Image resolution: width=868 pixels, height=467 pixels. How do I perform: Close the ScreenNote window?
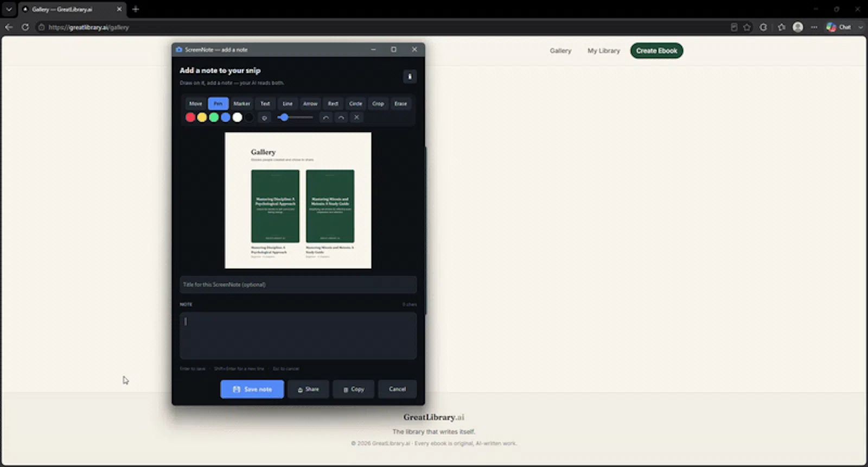414,49
